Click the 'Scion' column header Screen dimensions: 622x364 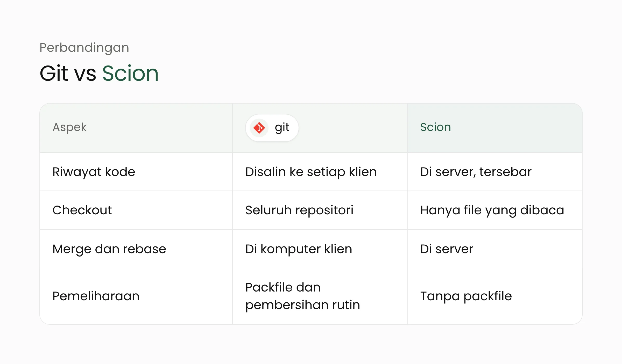tap(435, 127)
